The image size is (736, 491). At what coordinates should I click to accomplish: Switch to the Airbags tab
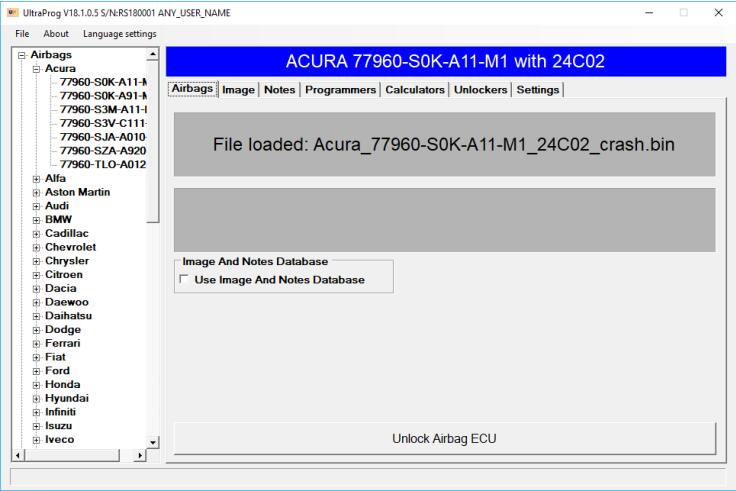[x=192, y=89]
